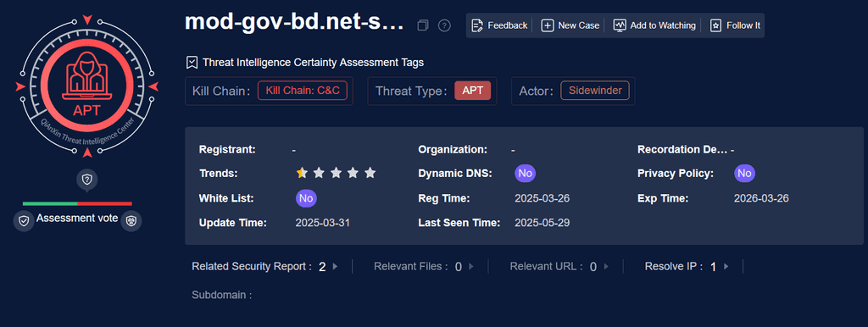The width and height of the screenshot is (868, 327).
Task: Select the Kill Chain: C&C tag
Action: [x=303, y=91]
